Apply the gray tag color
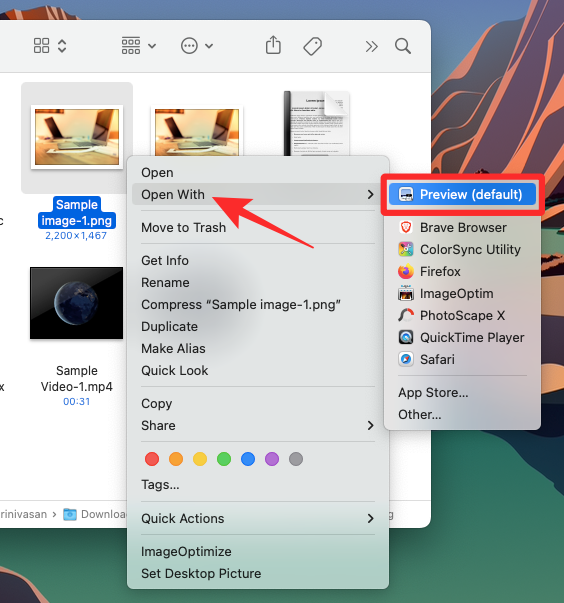Screen dimensions: 564x603 (x=296, y=458)
